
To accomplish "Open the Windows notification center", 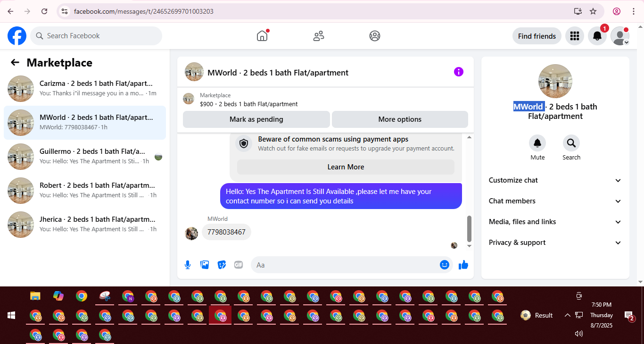I will pyautogui.click(x=629, y=315).
